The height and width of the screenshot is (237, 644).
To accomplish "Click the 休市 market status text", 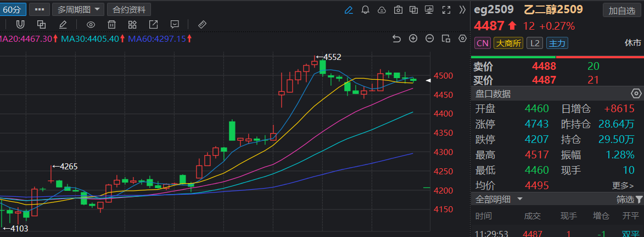I will [x=632, y=43].
